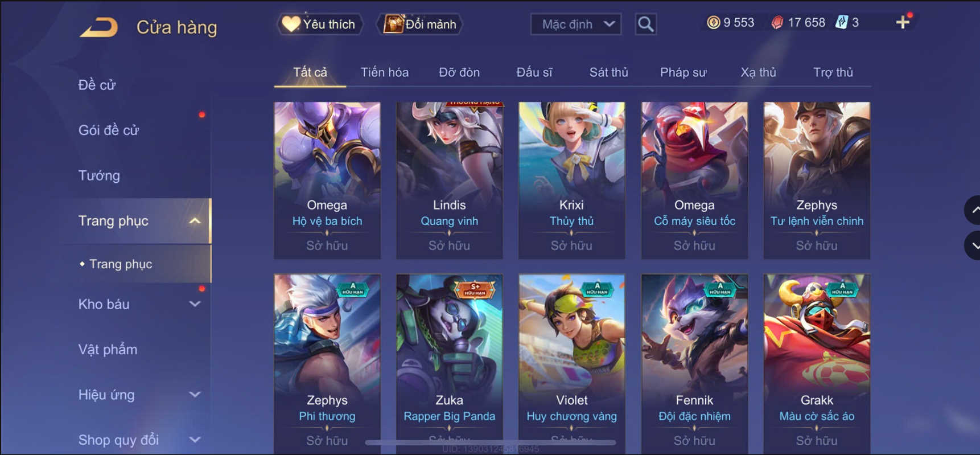Switch to the Pháp sư tab
Viewport: 980px width, 455px height.
coord(683,72)
